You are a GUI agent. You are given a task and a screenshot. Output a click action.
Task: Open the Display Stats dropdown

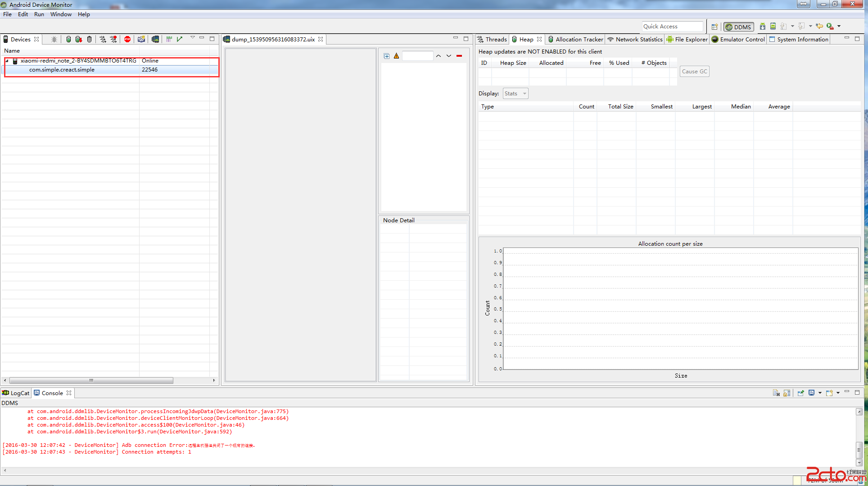tap(515, 94)
